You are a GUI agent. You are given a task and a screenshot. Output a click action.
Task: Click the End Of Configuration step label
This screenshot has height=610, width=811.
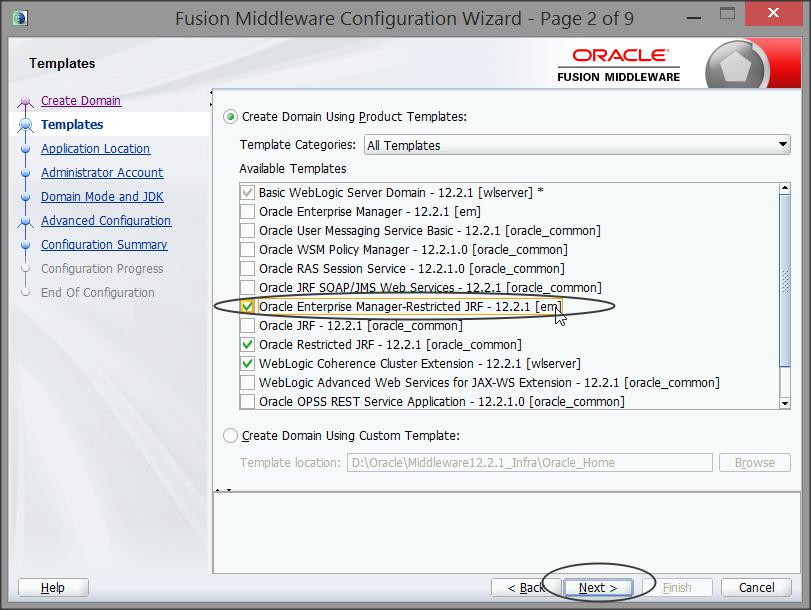[98, 293]
